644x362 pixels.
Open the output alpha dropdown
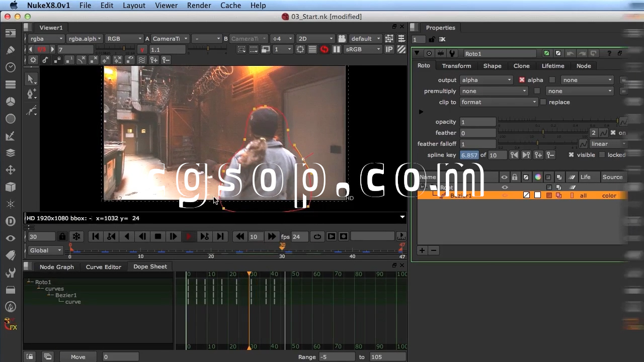click(x=486, y=80)
